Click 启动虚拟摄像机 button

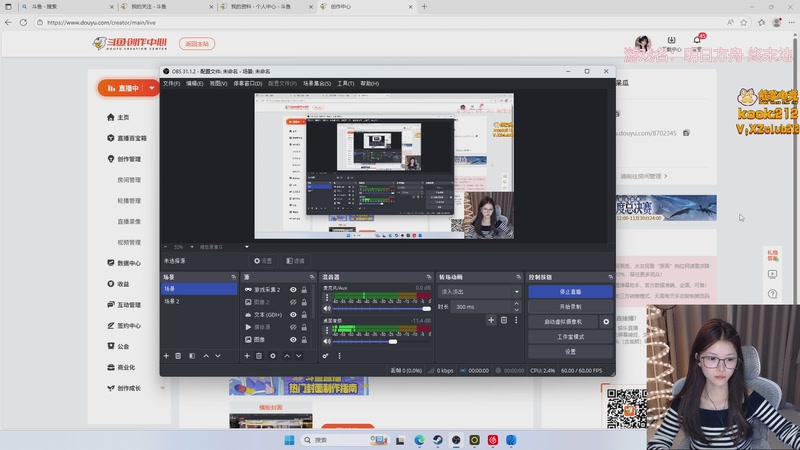[x=563, y=322]
